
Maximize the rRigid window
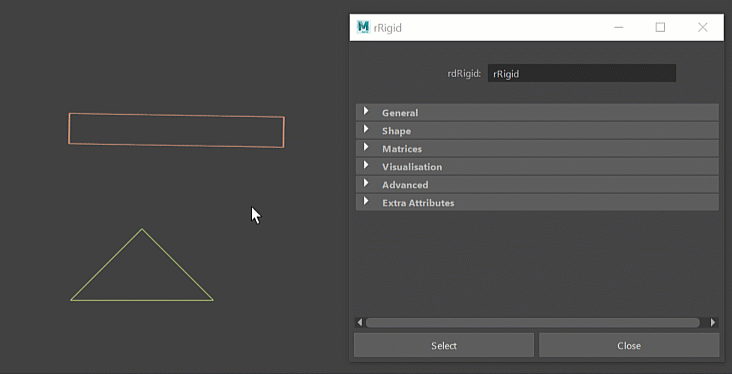click(660, 28)
